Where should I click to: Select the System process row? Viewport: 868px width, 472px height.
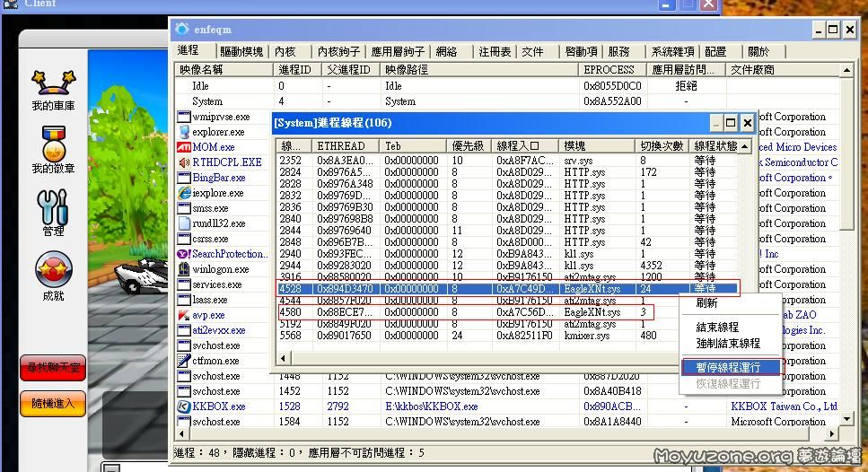(506, 101)
